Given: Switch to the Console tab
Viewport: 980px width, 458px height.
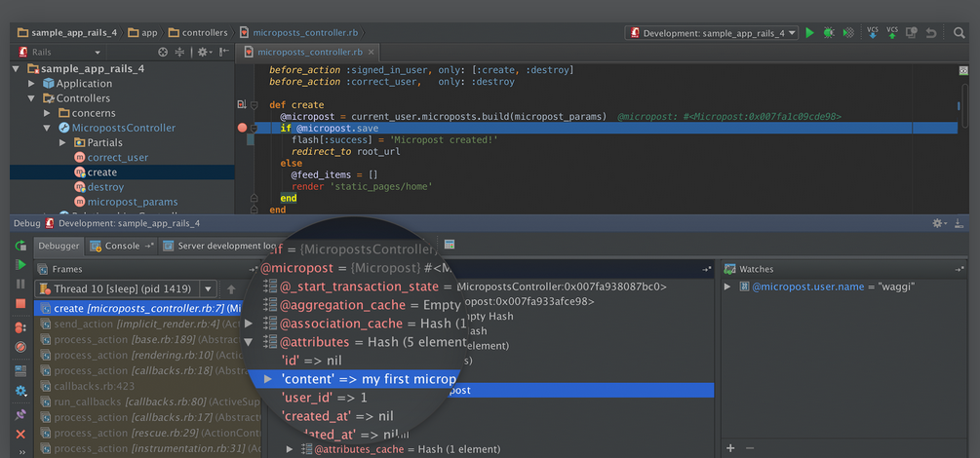Looking at the screenshot, I should point(121,247).
